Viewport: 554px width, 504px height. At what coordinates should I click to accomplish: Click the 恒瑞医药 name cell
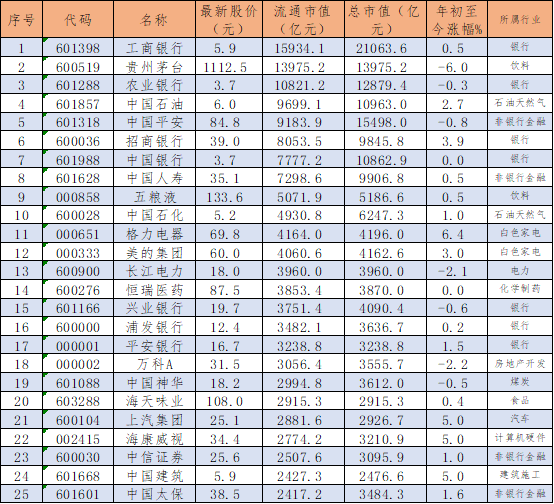(x=154, y=289)
